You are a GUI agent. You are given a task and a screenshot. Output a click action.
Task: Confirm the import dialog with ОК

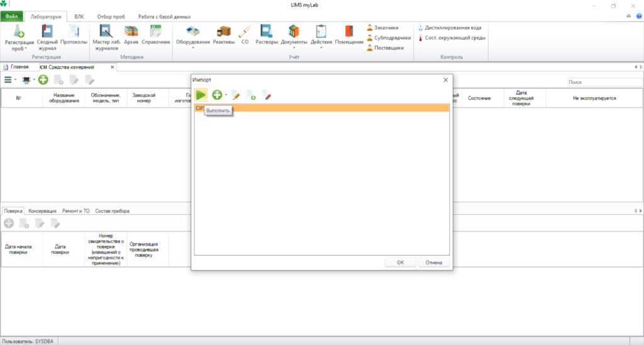(x=401, y=263)
